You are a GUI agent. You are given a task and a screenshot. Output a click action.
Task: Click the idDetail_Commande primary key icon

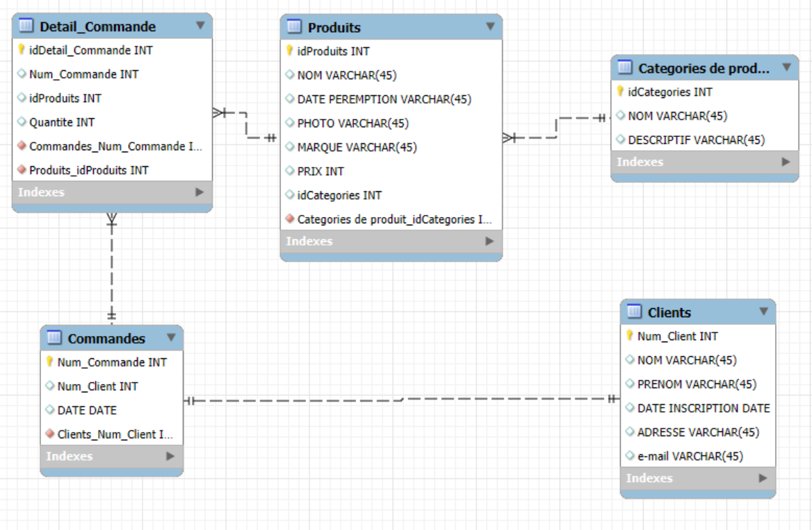(22, 50)
